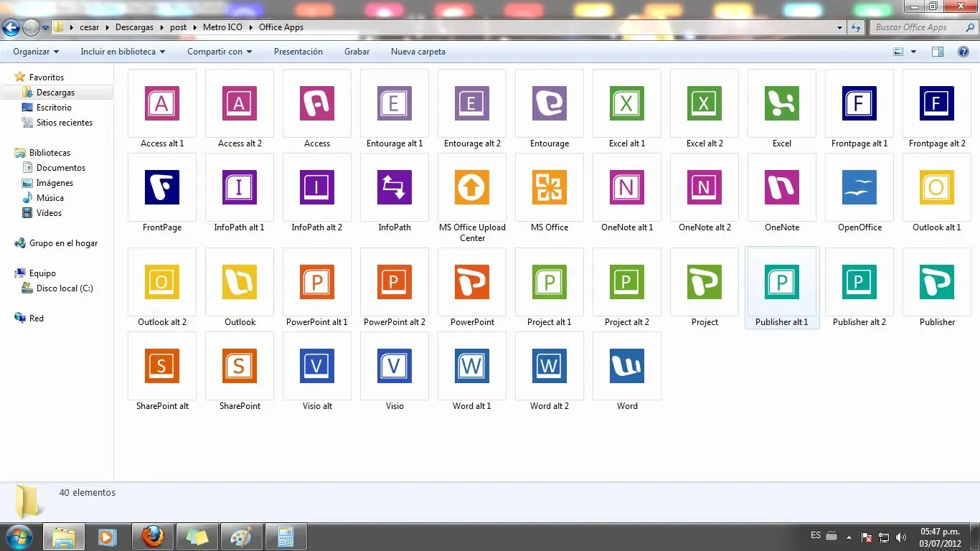
Task: Select the OneNote icon file
Action: click(781, 188)
